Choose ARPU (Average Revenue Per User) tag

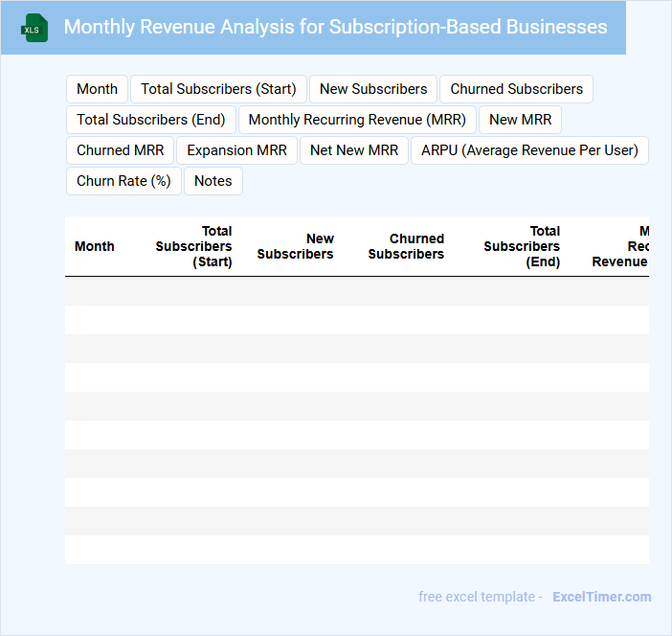[529, 150]
